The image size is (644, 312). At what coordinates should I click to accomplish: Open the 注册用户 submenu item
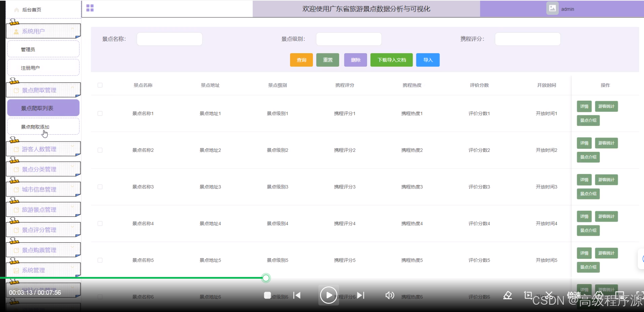(43, 68)
